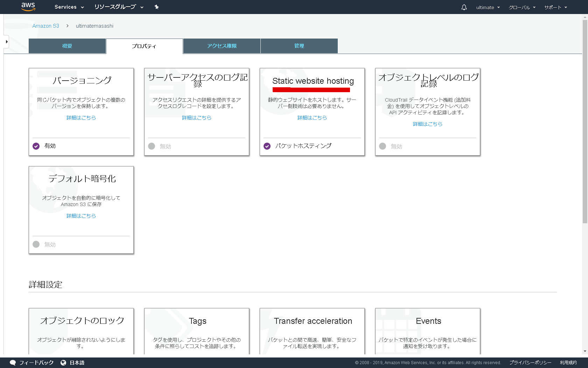Click the ultimatemasashi bucket name breadcrumb

(94, 26)
